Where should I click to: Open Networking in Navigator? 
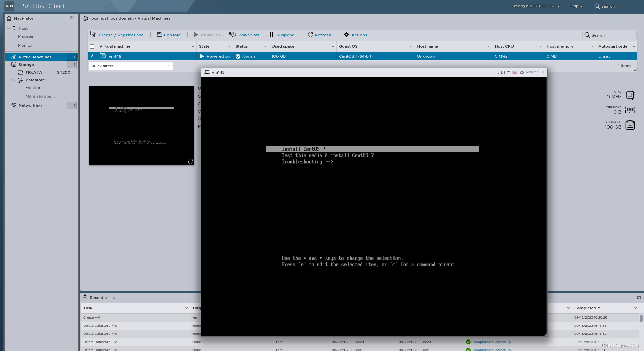[30, 105]
